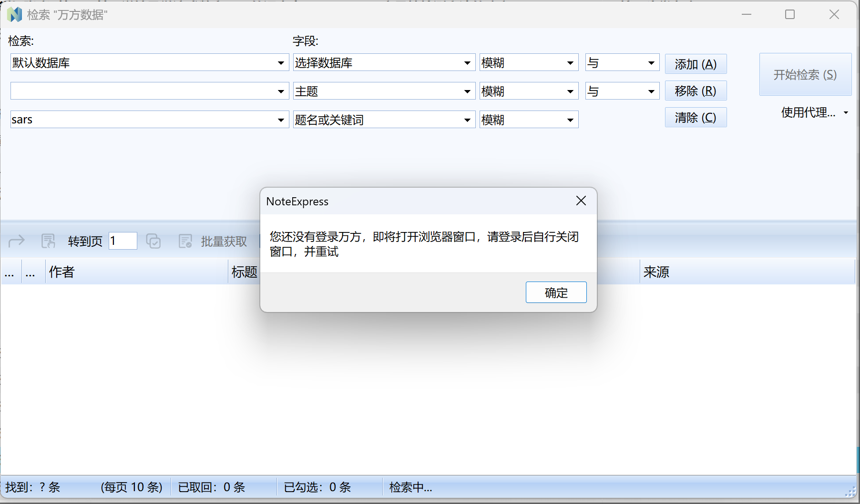Screen dimensions: 860x504
Task: Click the 添加 (A) button
Action: point(696,64)
